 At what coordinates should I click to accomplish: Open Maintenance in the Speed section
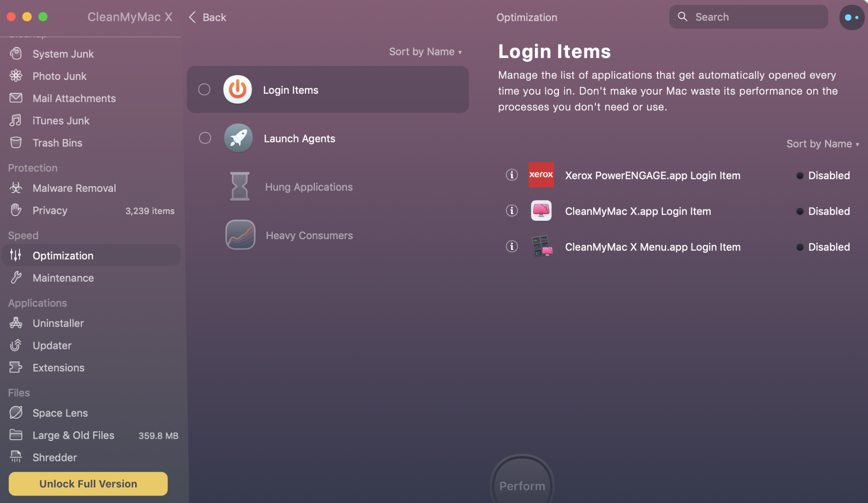coord(63,278)
